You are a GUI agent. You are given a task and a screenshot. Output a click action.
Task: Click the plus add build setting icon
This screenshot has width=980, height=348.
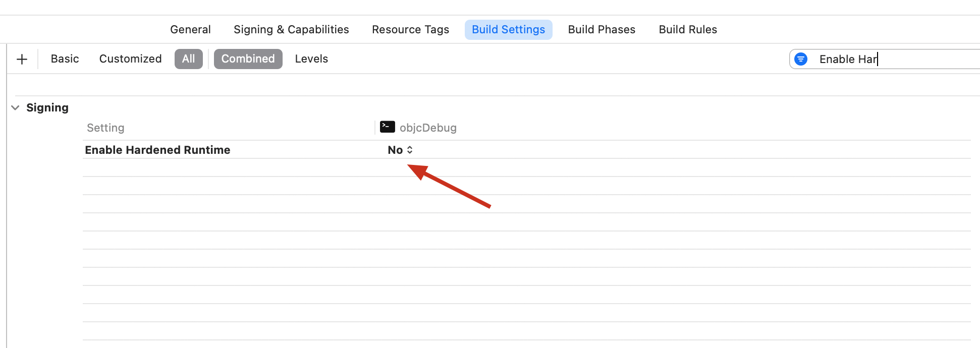[x=22, y=59]
